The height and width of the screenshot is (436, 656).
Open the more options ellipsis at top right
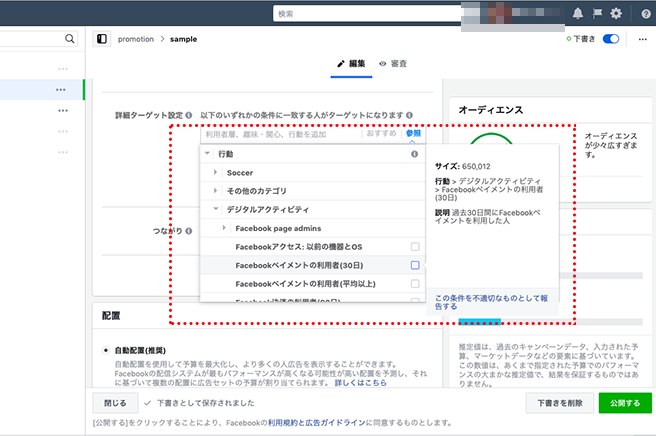coord(643,39)
